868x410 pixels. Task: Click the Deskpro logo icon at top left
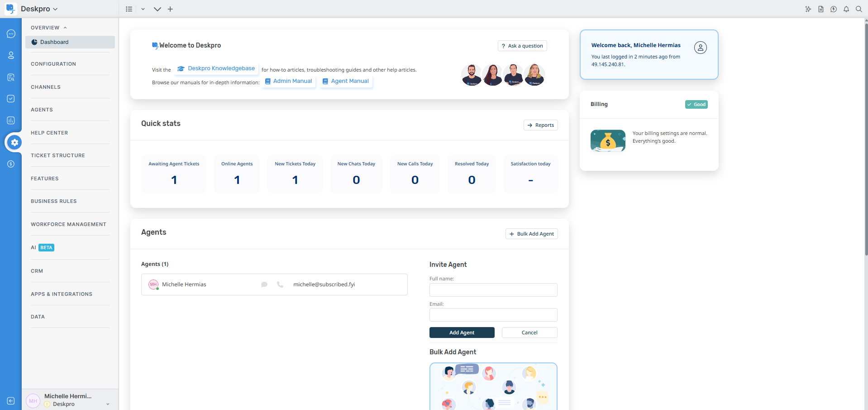coord(10,9)
